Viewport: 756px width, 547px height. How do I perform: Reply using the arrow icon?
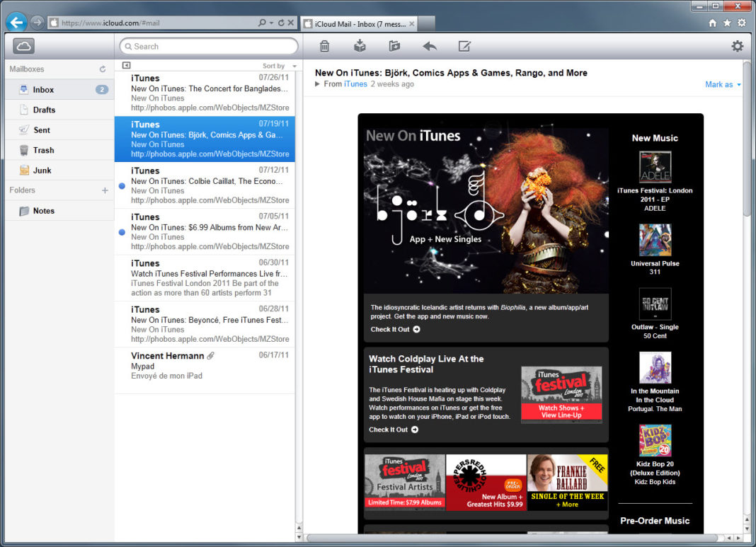pyautogui.click(x=430, y=46)
